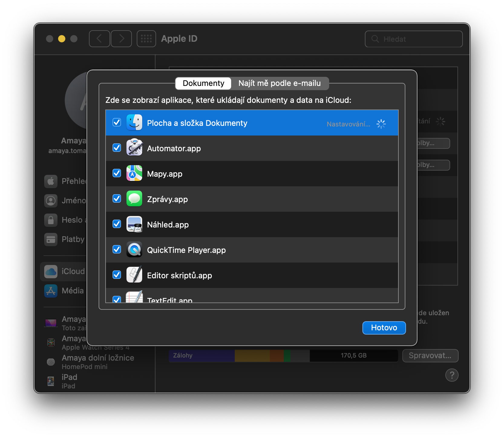This screenshot has height=438, width=504.
Task: Go forward with the right arrow button
Action: pos(121,39)
